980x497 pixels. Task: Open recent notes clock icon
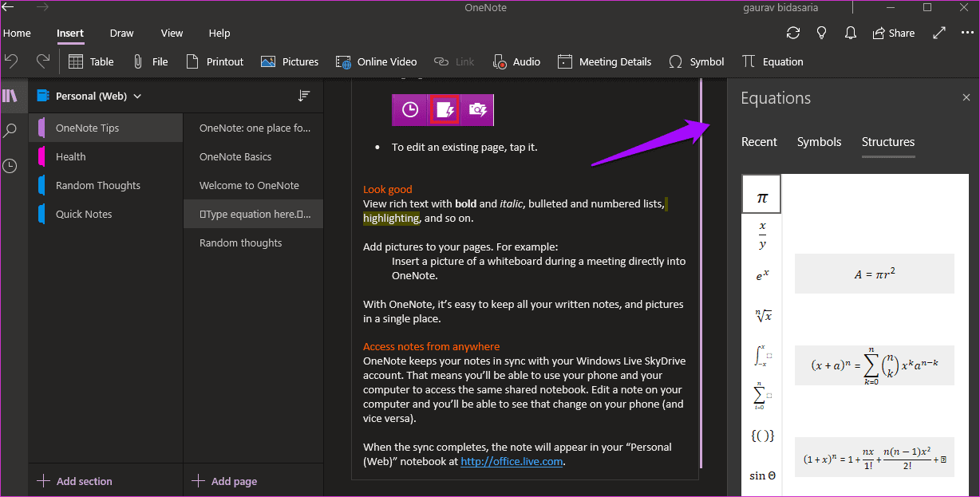[x=10, y=166]
